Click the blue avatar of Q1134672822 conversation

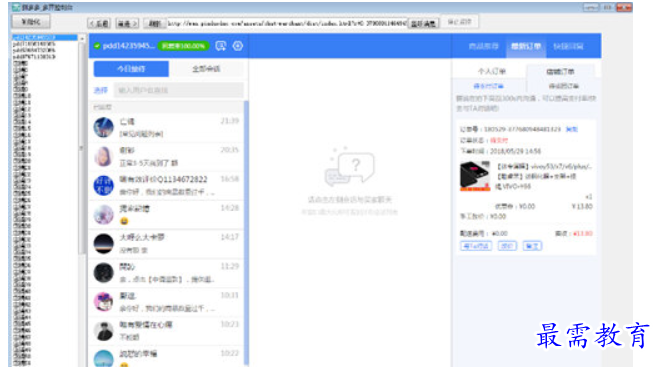(x=103, y=185)
